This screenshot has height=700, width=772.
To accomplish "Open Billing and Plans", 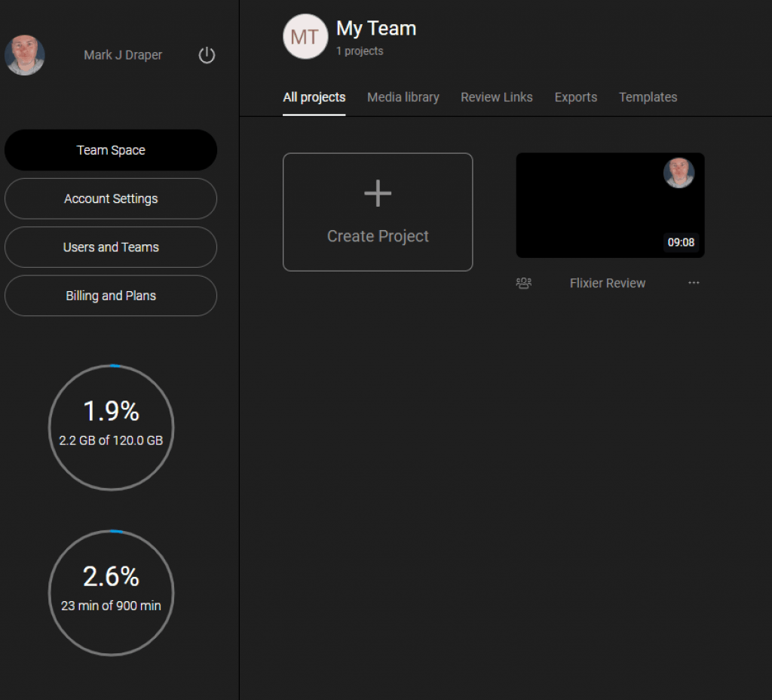I will pyautogui.click(x=111, y=296).
